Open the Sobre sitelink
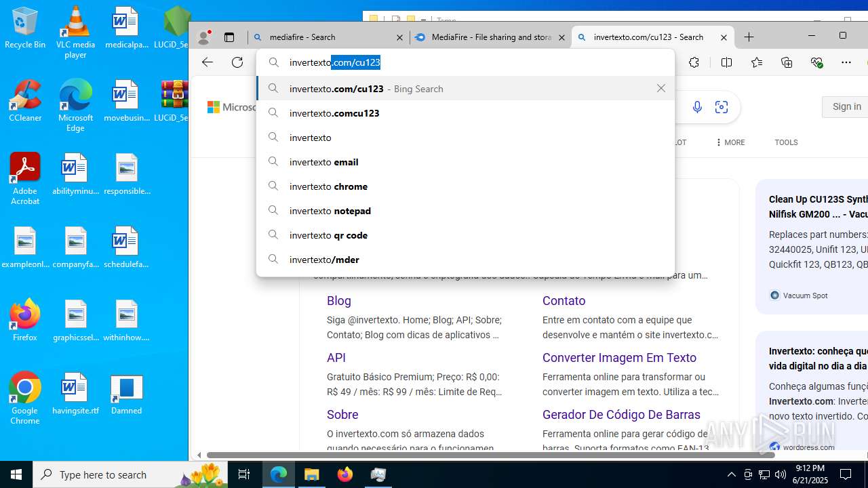This screenshot has width=868, height=488. pos(342,414)
